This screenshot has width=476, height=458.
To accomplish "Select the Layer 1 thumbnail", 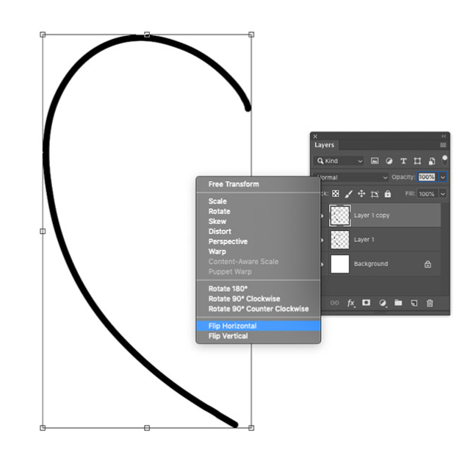I will pyautogui.click(x=339, y=240).
